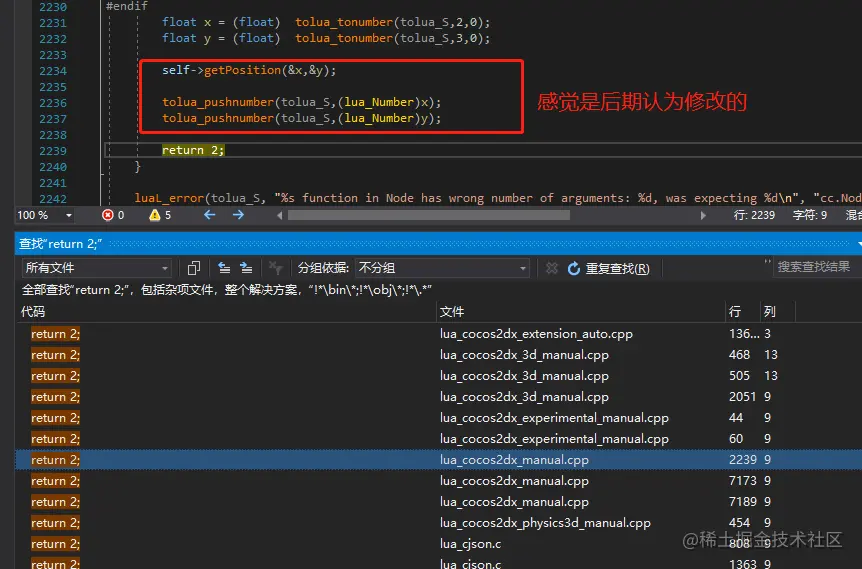
Task: Click line number 2242 in the gutter
Action: click(53, 198)
